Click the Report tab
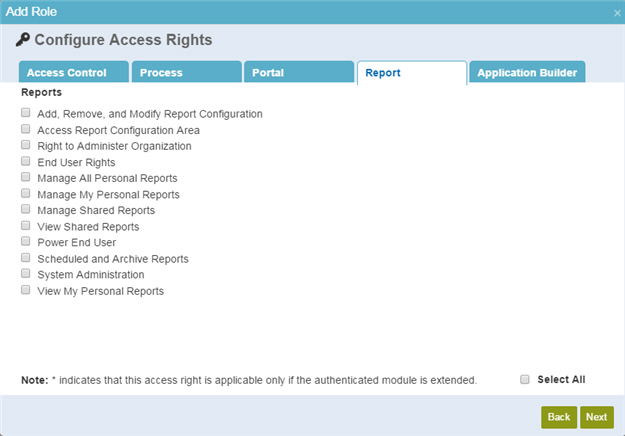The image size is (625, 436). click(412, 73)
